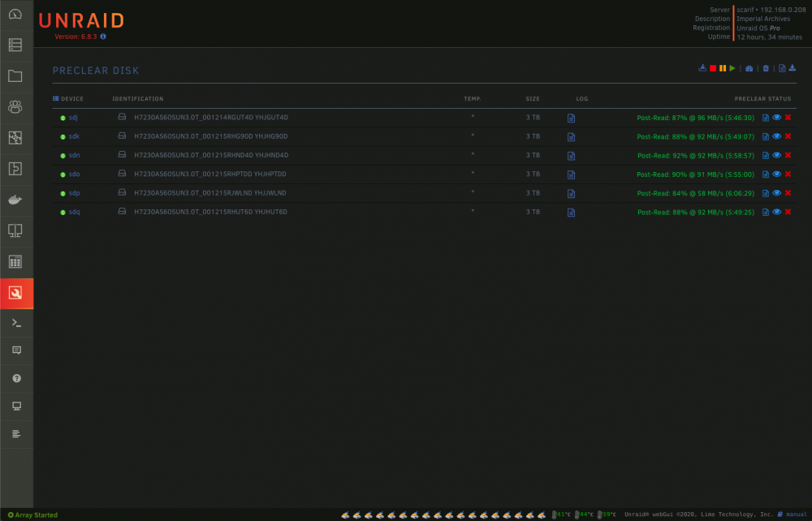Screen dimensions: 812x521
Task: Click the Array Started status in footer
Action: tap(32, 515)
